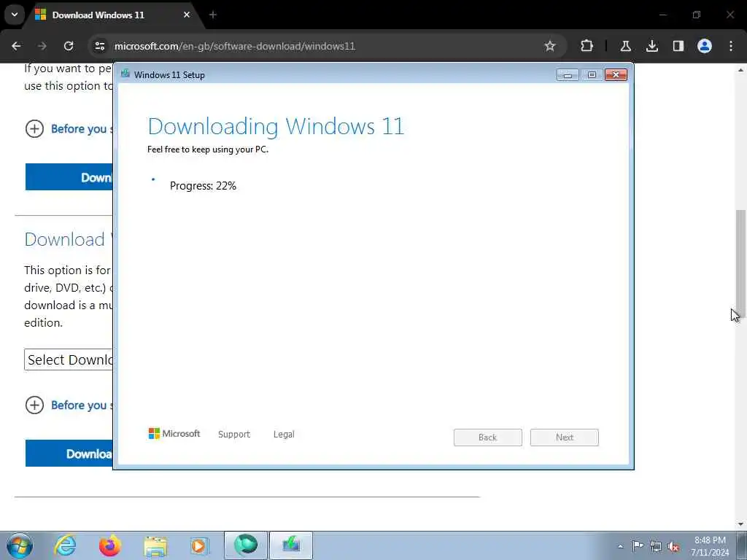This screenshot has width=747, height=560.
Task: Click the lower blue Download button
Action: 69,454
